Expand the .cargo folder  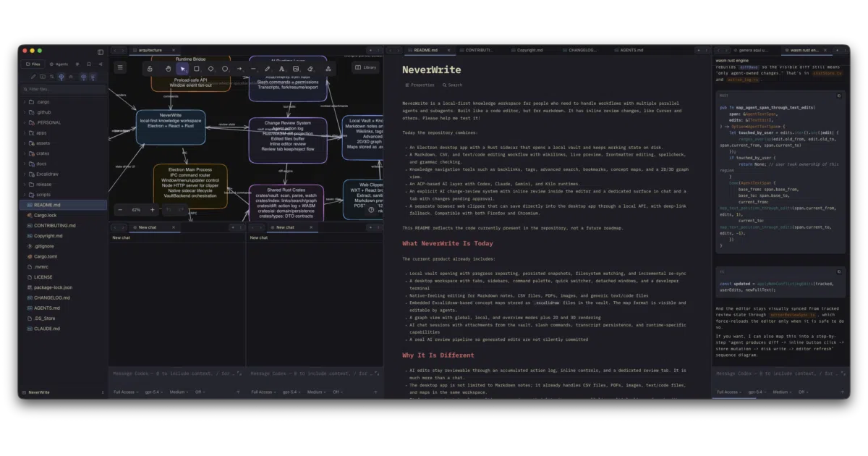[64, 101]
